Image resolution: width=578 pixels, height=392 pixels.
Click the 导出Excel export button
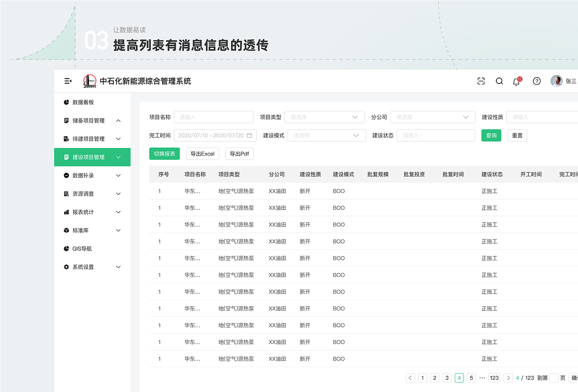(202, 153)
